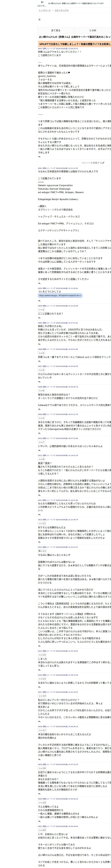The image size is (111, 868).
Task: Follow the >>9 anchor in post 0011
Action: tap(41, 459)
